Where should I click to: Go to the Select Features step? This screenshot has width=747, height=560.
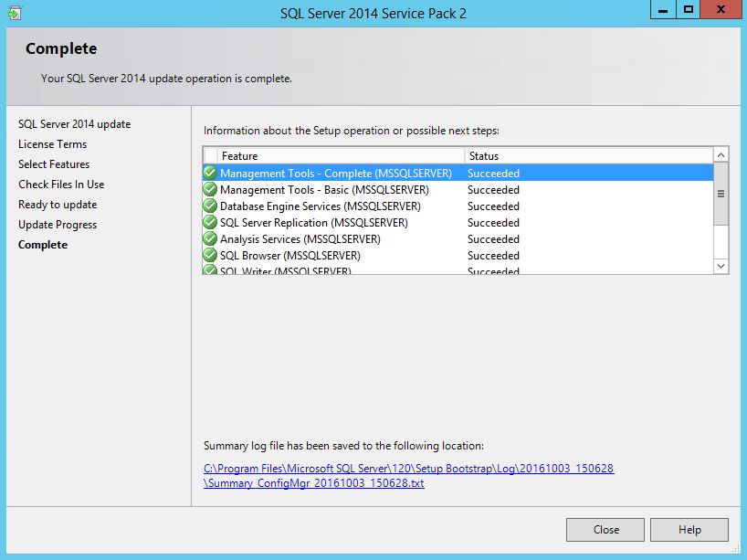pyautogui.click(x=54, y=164)
